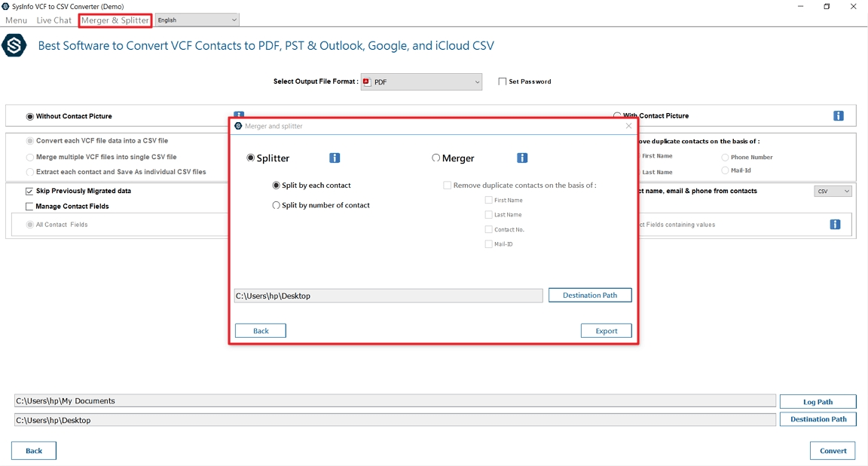Open info icon next to Splitter option
Viewport: 868px width, 466px height.
coord(335,158)
